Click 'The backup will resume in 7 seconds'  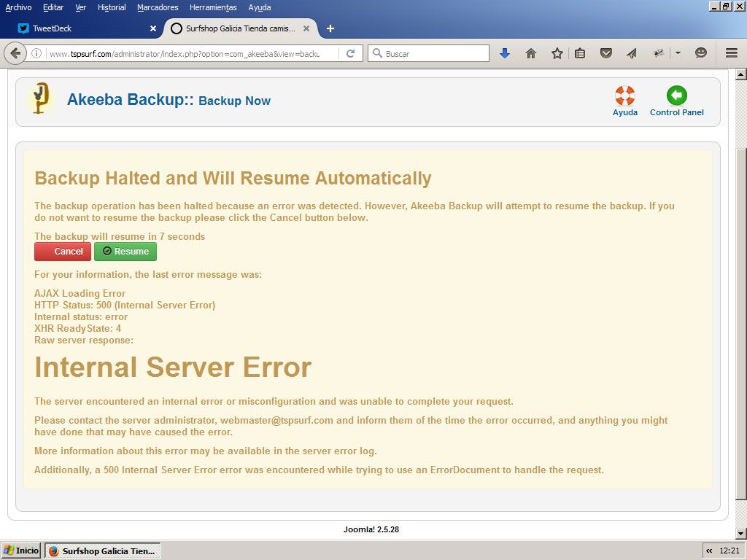click(x=120, y=237)
